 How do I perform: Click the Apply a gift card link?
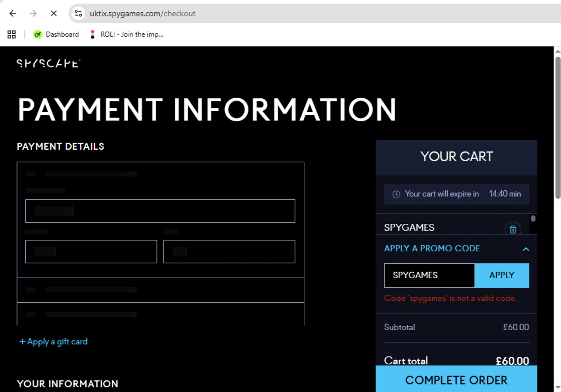(x=53, y=342)
